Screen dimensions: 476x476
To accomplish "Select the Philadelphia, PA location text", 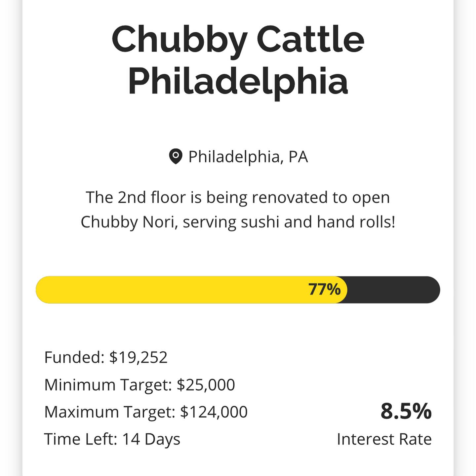I will pos(248,157).
